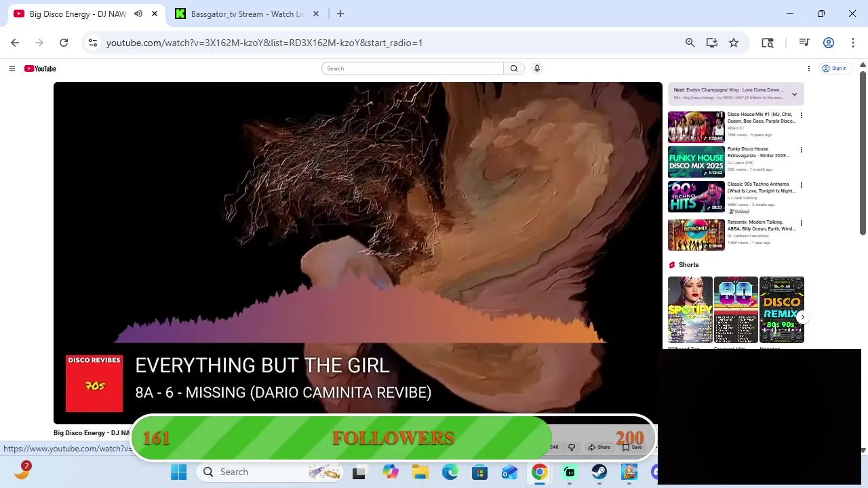868x488 pixels.
Task: Click the Windows taskbar Search box
Action: [271, 472]
